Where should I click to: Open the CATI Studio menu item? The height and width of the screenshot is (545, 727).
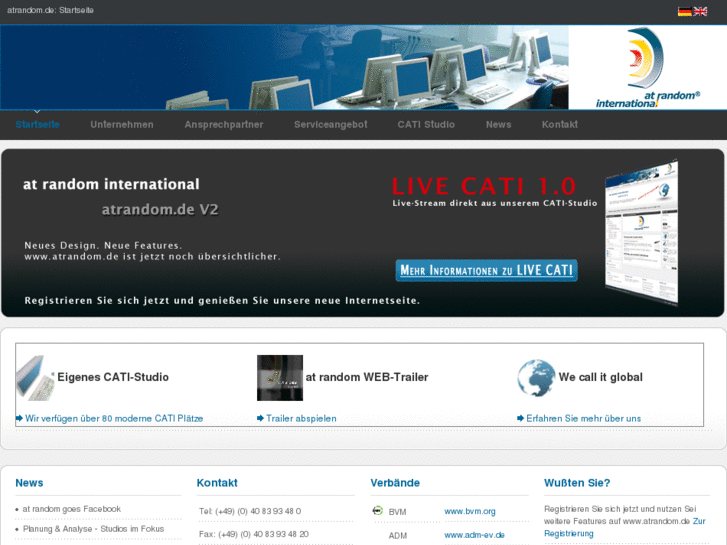click(426, 124)
